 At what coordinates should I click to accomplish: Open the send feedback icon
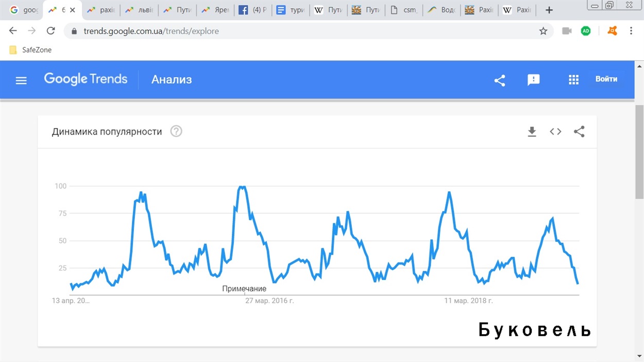pos(533,80)
